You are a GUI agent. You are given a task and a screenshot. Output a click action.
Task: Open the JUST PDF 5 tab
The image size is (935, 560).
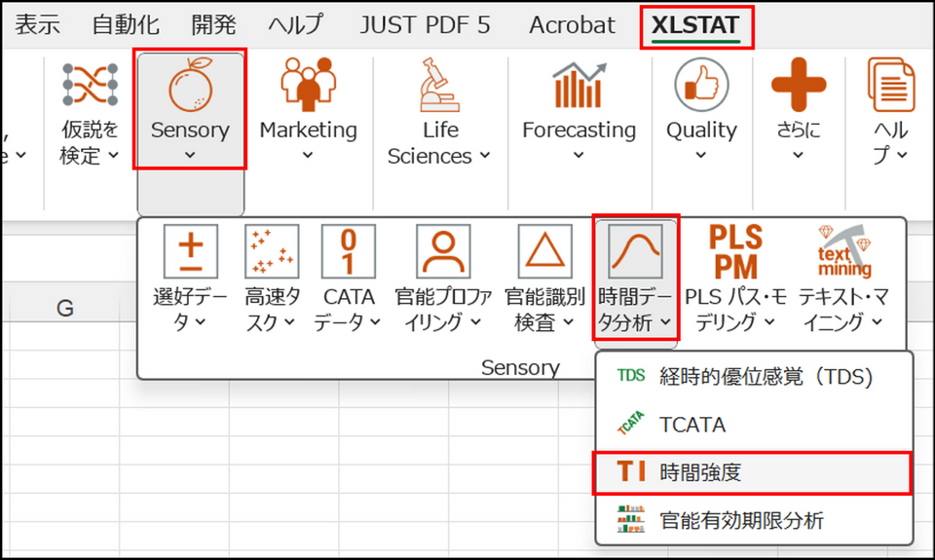425,25
